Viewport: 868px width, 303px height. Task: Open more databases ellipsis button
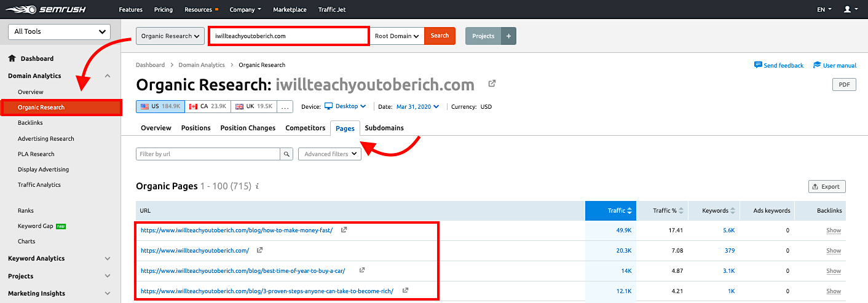coord(285,106)
